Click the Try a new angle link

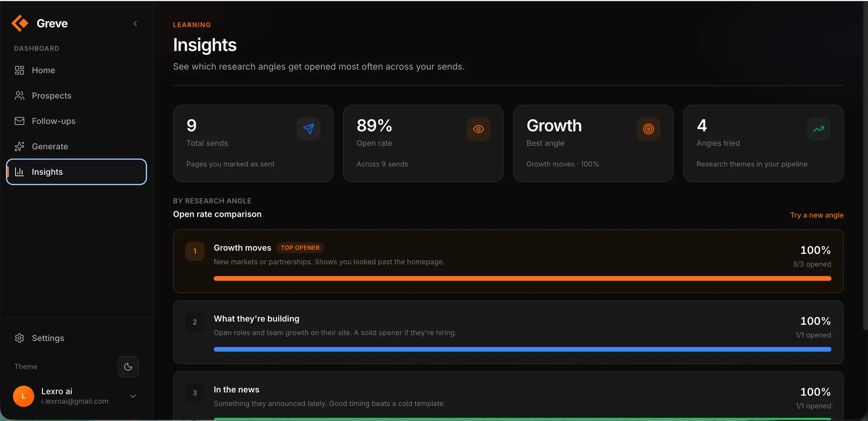click(817, 215)
